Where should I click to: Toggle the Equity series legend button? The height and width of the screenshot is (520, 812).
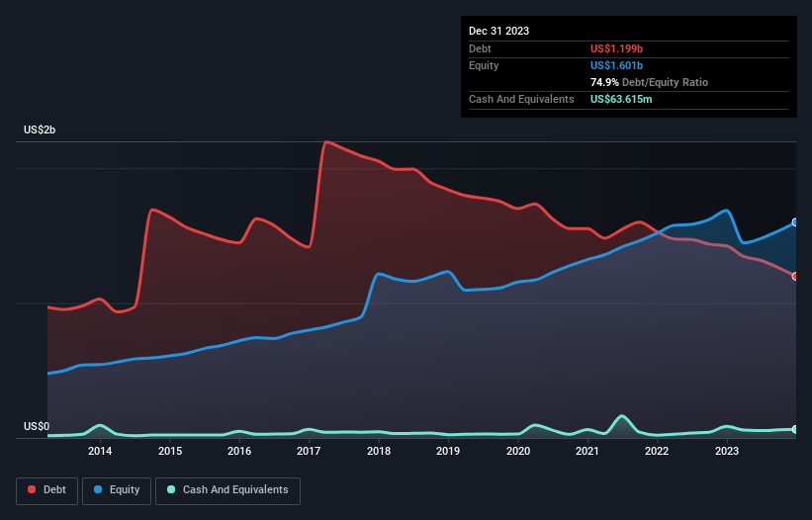click(x=117, y=490)
